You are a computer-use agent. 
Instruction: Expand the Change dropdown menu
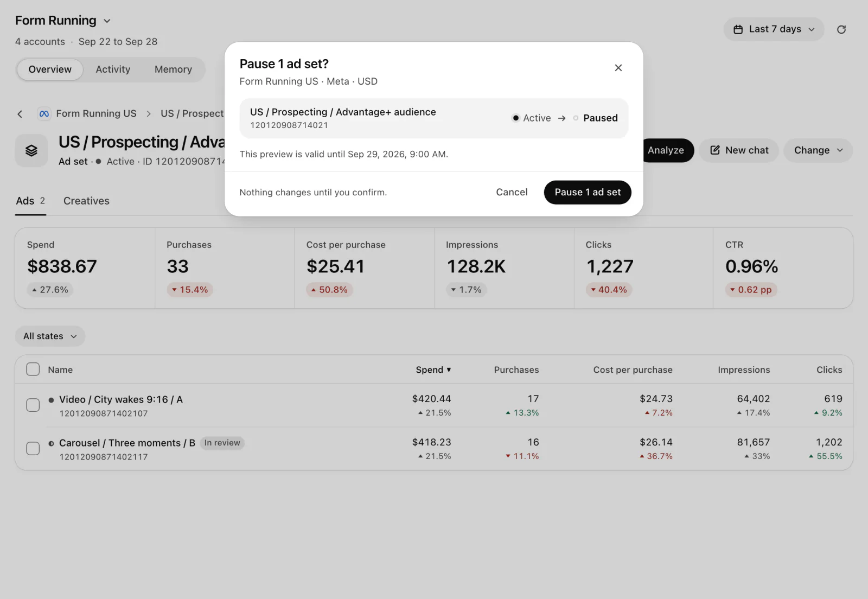[818, 150]
